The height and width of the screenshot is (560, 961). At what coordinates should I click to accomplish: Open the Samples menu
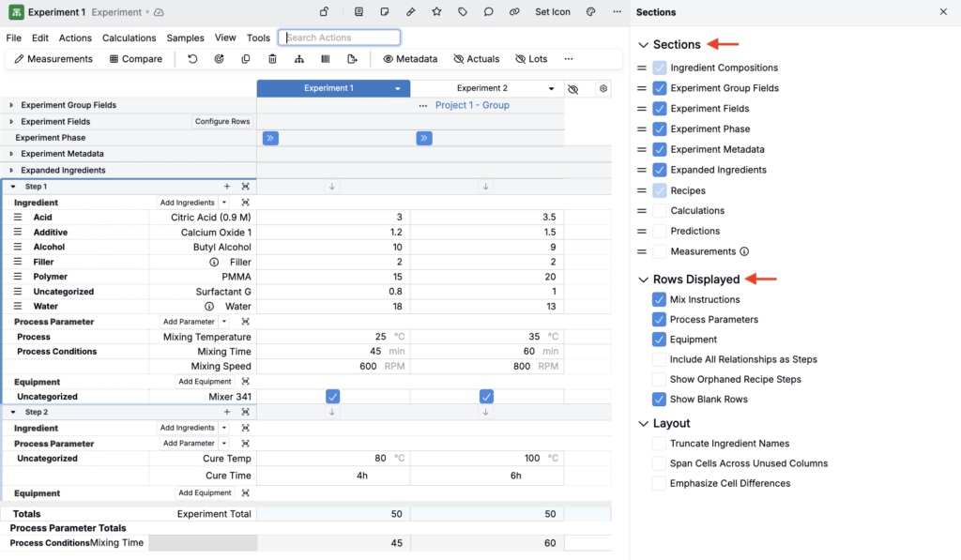(185, 38)
